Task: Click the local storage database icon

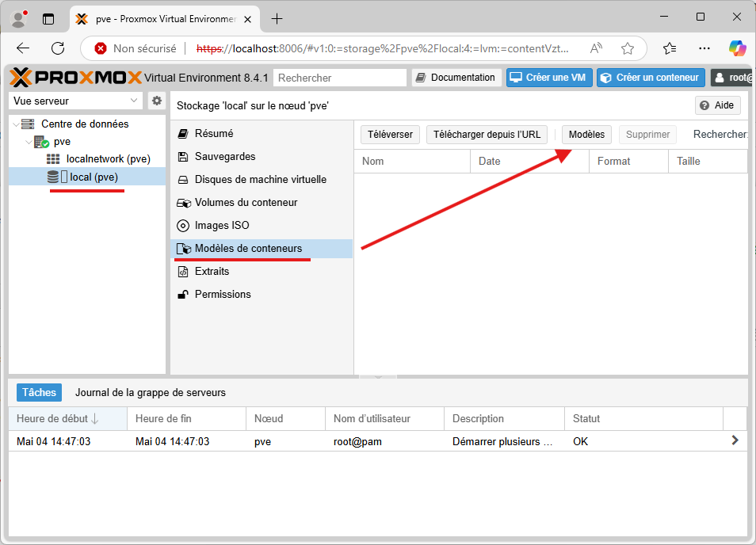Action: [x=52, y=177]
